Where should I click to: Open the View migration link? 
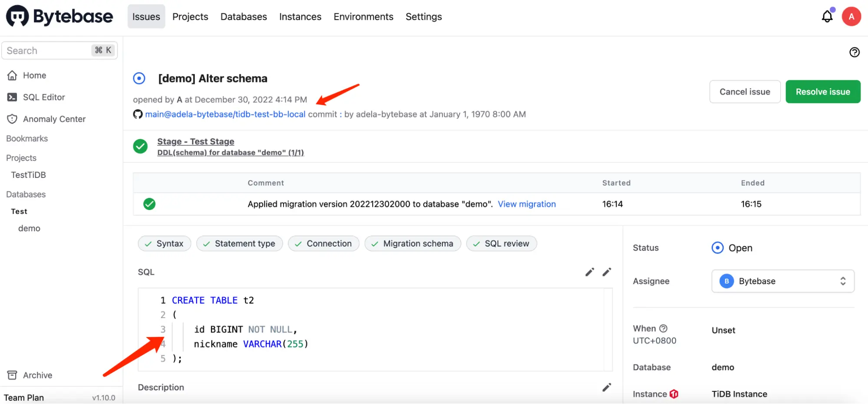tap(527, 204)
